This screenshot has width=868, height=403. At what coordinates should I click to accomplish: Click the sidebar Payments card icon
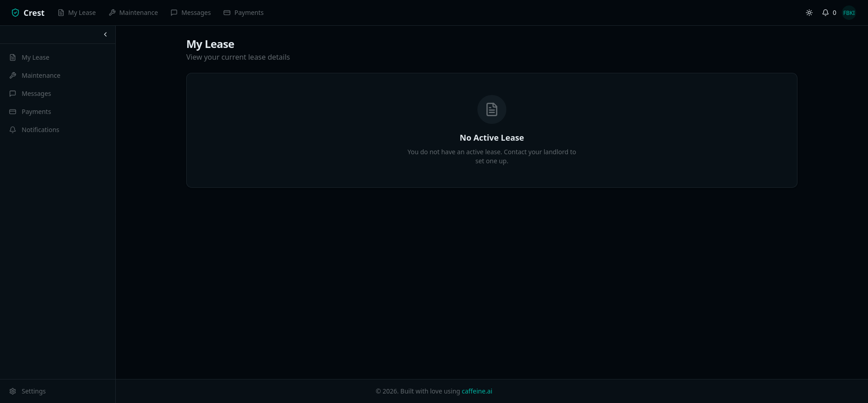(x=13, y=112)
